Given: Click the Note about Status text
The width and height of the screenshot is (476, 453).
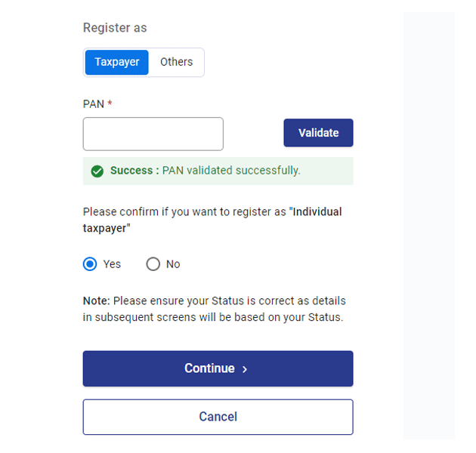Looking at the screenshot, I should [x=213, y=310].
